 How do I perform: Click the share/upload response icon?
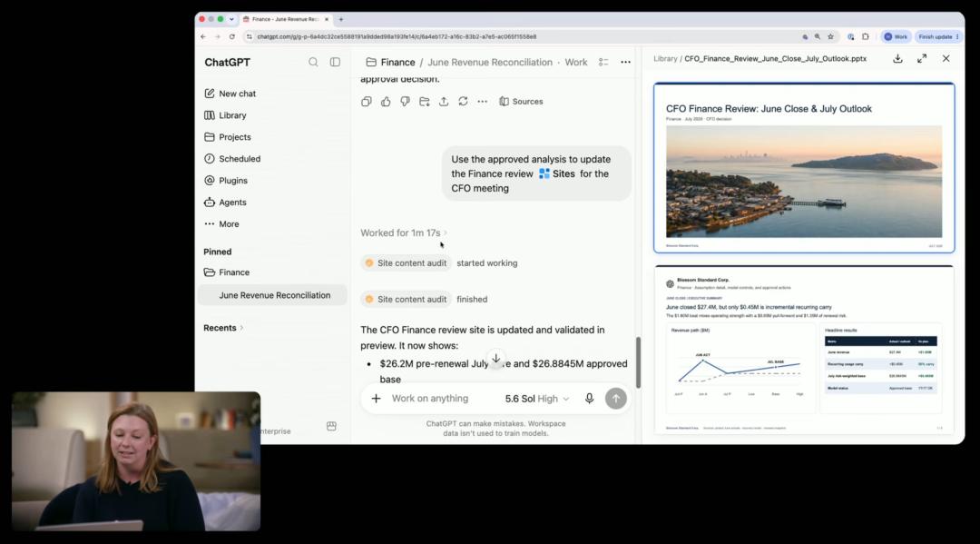444,102
